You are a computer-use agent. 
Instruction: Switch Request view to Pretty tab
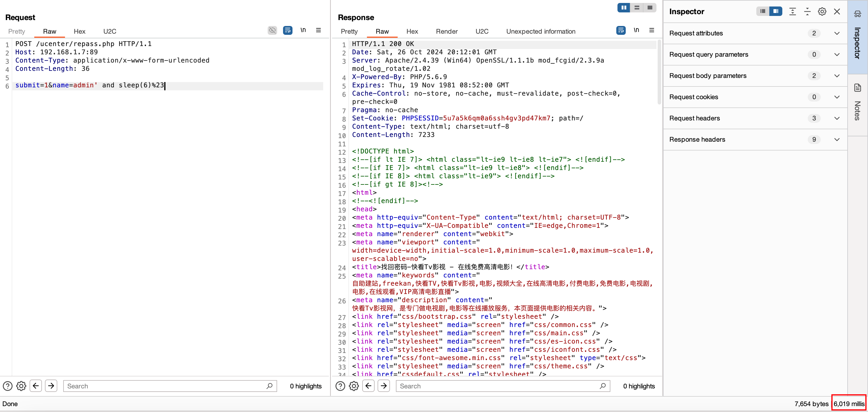[x=17, y=31]
